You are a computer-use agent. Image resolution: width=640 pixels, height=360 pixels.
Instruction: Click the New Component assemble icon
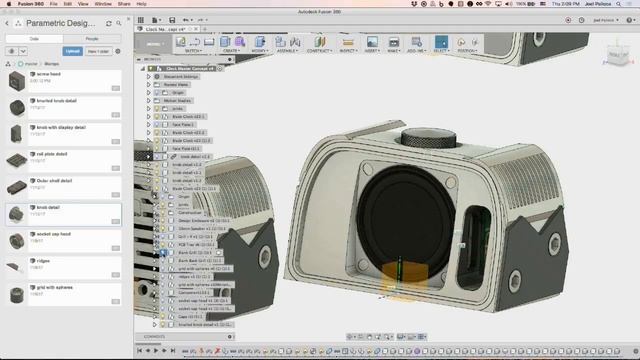coord(280,42)
